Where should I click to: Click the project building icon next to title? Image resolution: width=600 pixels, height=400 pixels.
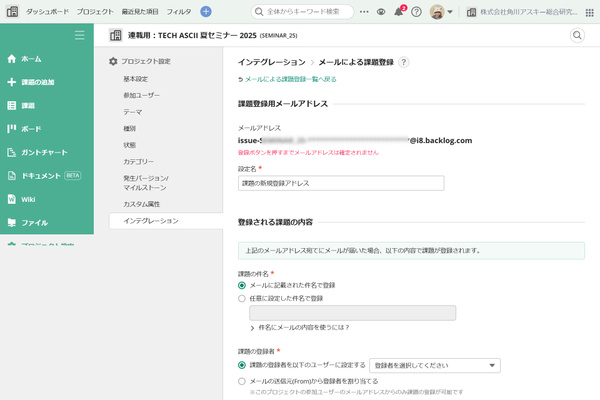116,35
